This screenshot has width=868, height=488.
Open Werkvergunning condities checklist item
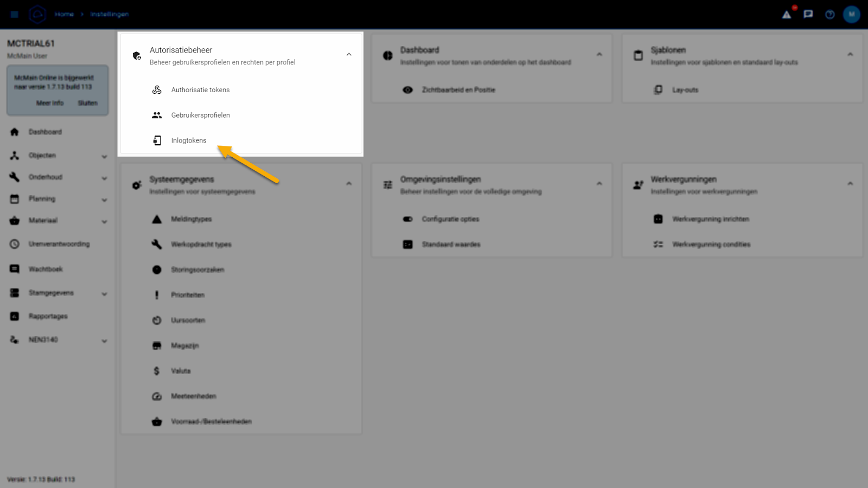pos(711,245)
